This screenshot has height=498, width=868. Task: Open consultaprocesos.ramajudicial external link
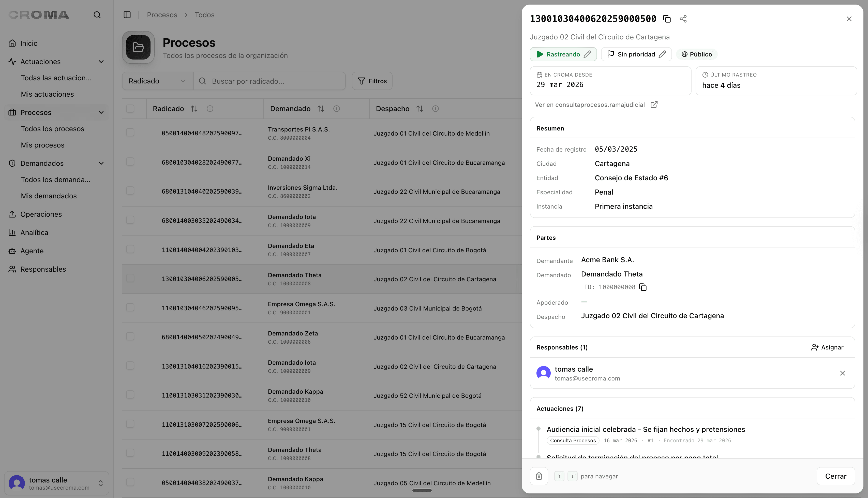tap(654, 104)
